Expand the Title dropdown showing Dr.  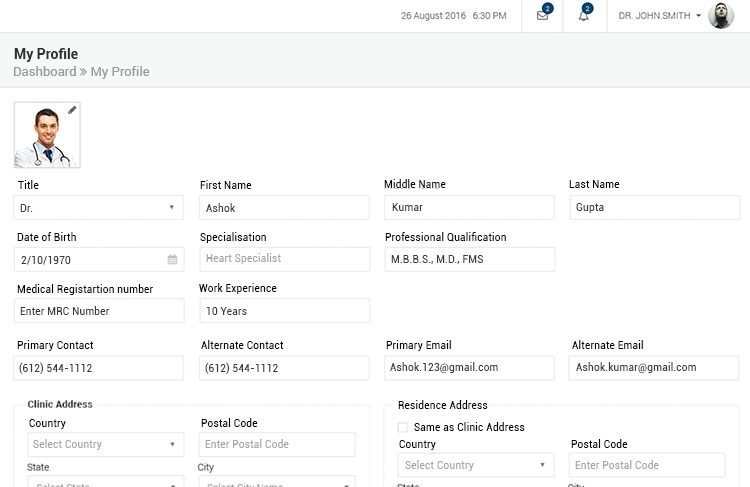[x=99, y=208]
